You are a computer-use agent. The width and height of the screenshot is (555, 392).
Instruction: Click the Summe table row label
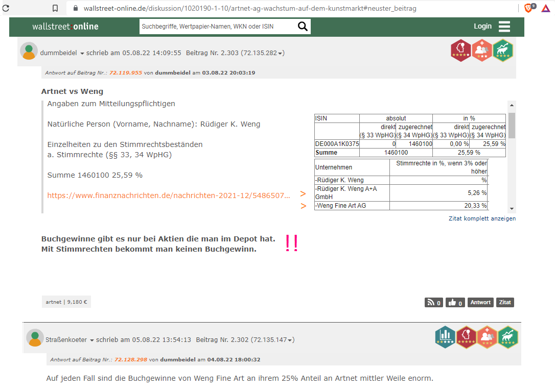point(327,153)
